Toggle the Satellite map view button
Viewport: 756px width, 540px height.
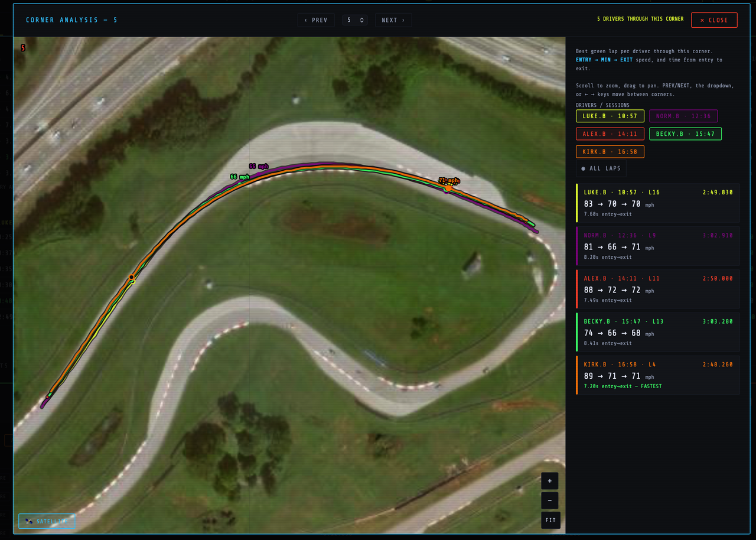pyautogui.click(x=47, y=521)
